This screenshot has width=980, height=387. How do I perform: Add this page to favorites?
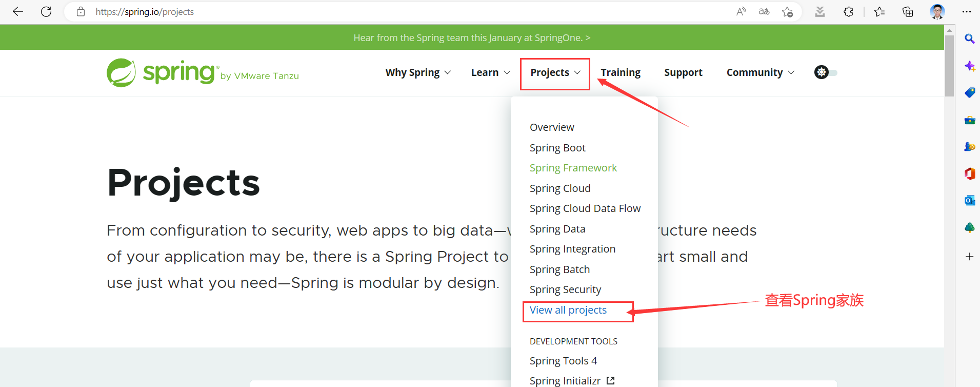point(788,11)
